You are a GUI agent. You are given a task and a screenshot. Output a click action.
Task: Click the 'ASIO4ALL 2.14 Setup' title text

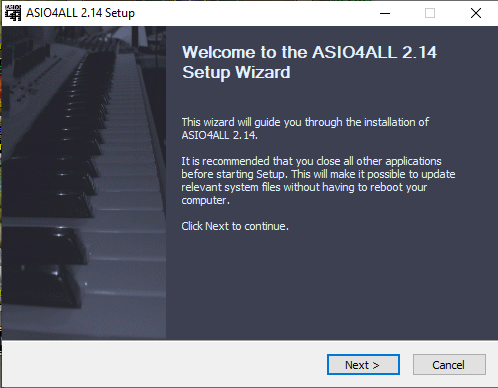(x=80, y=13)
